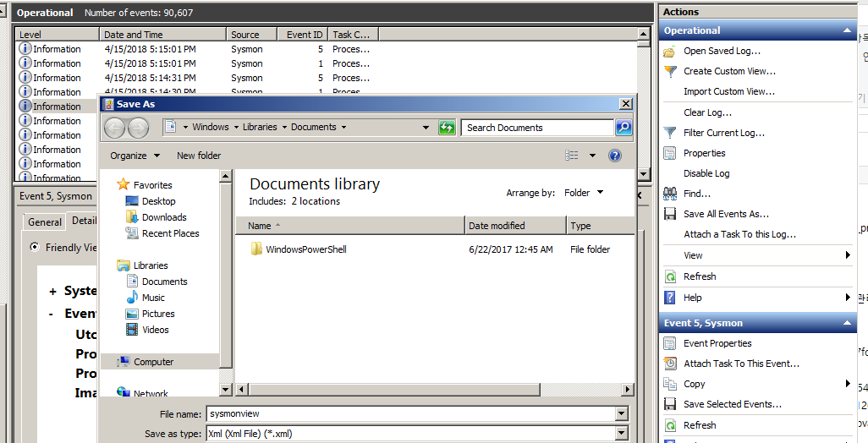The image size is (868, 443).
Task: Click Open Saved Log folder icon
Action: pos(670,52)
